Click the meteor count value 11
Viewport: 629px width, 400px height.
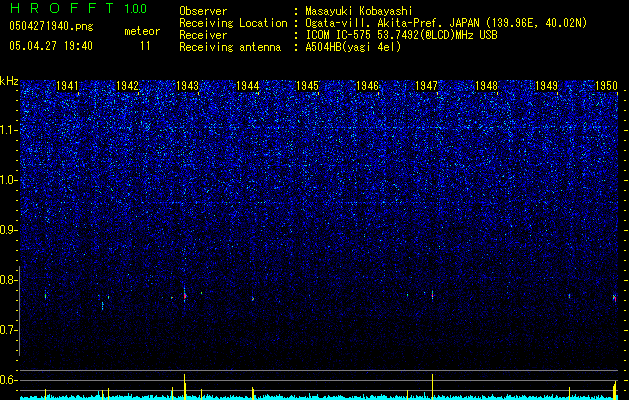click(145, 46)
